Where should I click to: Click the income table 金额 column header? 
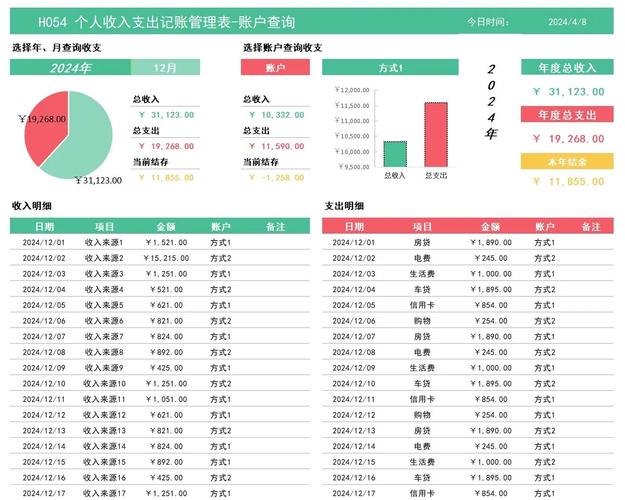(166, 226)
